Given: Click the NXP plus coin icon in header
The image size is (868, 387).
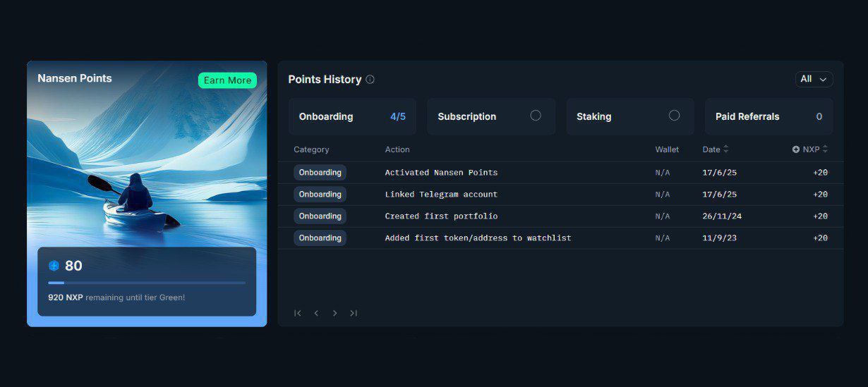Looking at the screenshot, I should [x=796, y=149].
